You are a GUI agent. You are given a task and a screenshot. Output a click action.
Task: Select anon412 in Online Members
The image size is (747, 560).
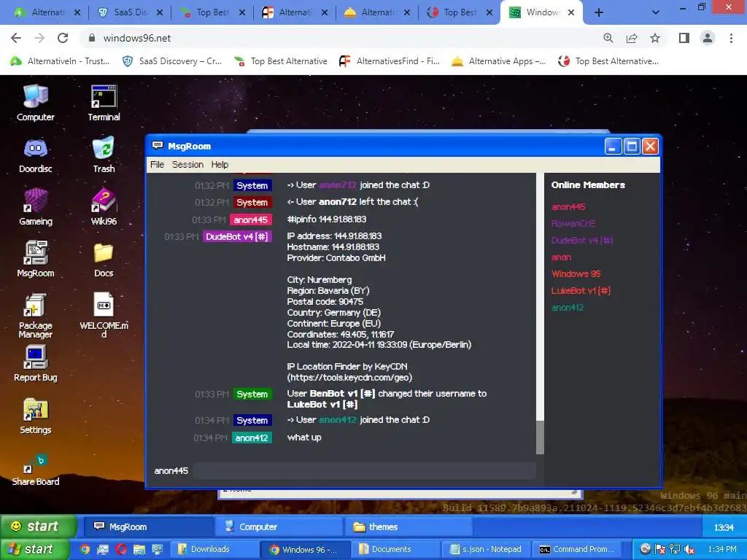click(568, 307)
